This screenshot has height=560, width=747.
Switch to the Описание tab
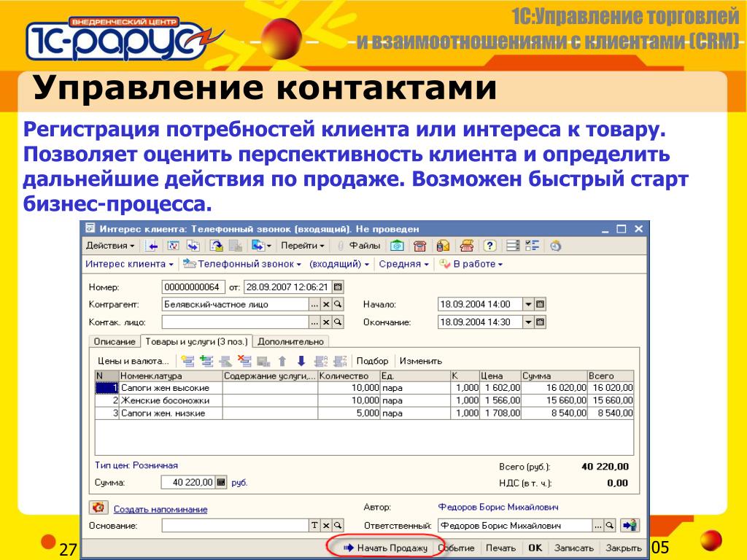[115, 341]
